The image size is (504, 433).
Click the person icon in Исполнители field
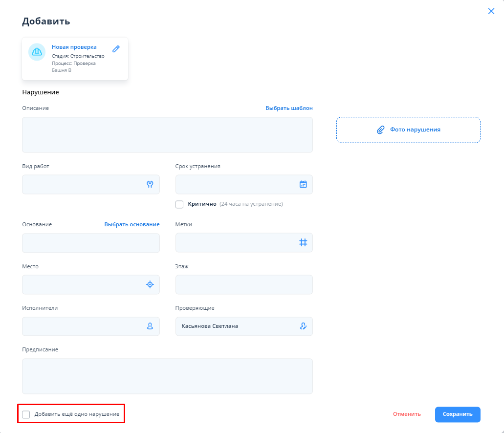point(150,326)
